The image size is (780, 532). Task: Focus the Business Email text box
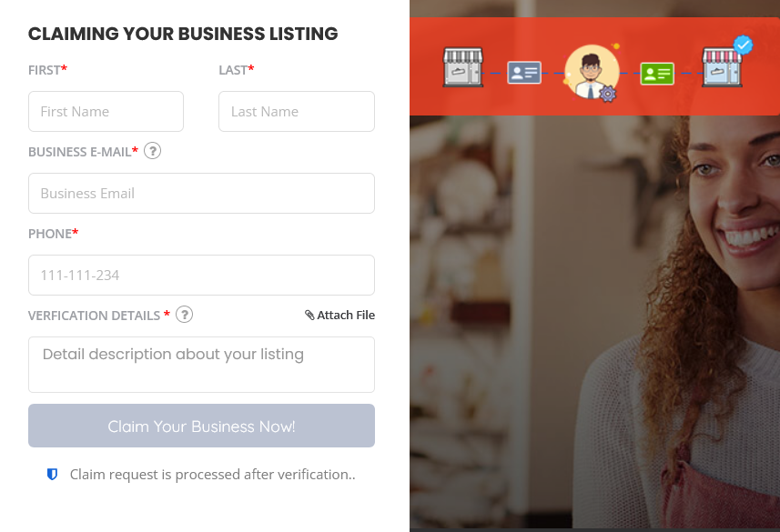[x=201, y=194]
